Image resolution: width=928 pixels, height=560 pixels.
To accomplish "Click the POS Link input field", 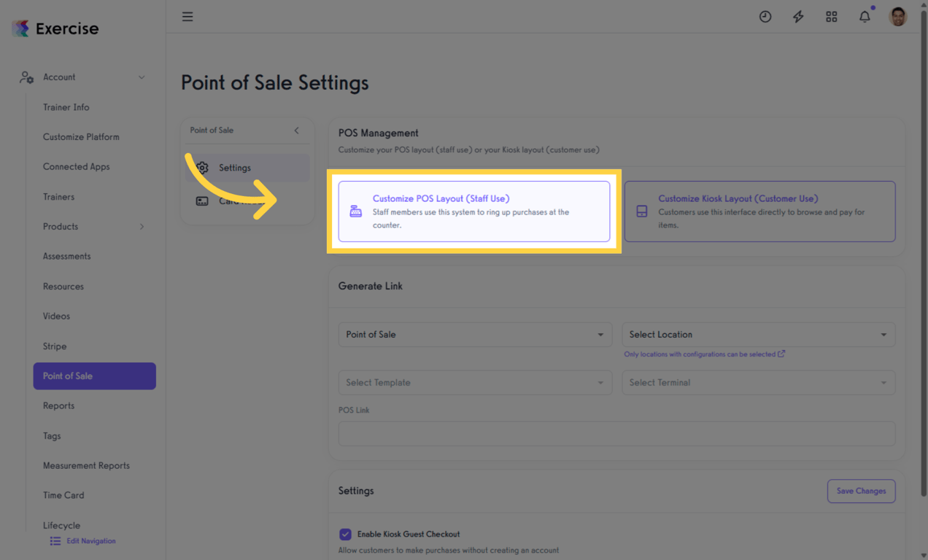I will pyautogui.click(x=616, y=434).
